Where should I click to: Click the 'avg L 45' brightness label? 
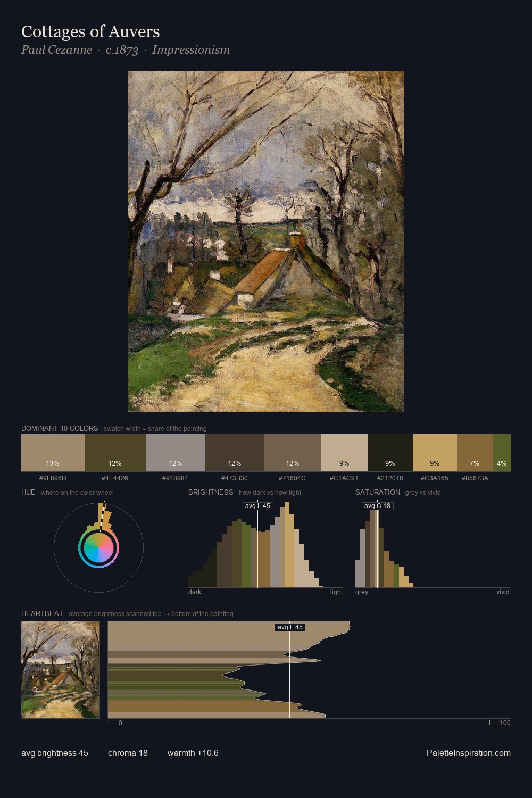coord(258,506)
